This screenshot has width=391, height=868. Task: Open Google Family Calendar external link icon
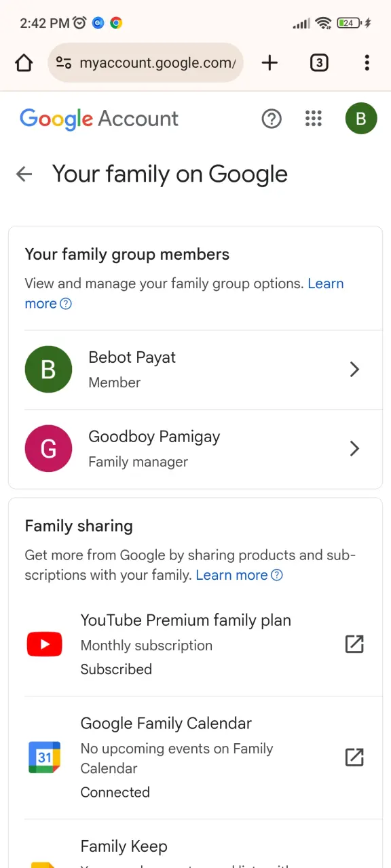354,757
